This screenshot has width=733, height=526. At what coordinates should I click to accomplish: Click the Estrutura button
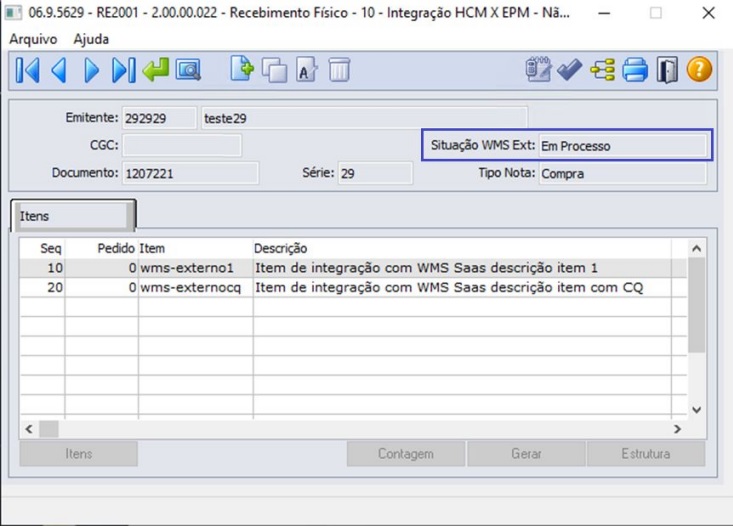pyautogui.click(x=646, y=454)
